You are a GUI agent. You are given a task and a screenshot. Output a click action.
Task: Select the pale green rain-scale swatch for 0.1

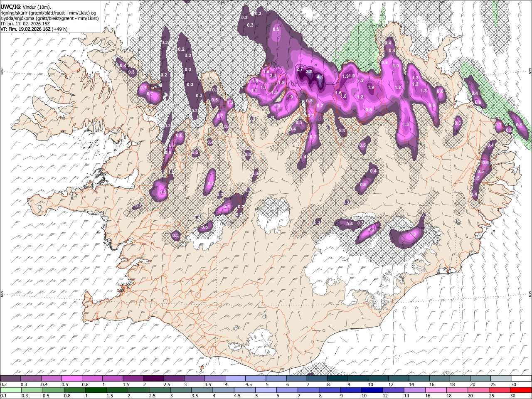tap(12, 390)
